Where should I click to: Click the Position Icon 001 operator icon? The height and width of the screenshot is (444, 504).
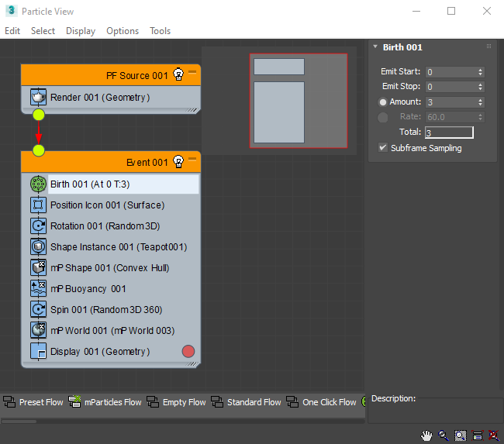tap(38, 205)
